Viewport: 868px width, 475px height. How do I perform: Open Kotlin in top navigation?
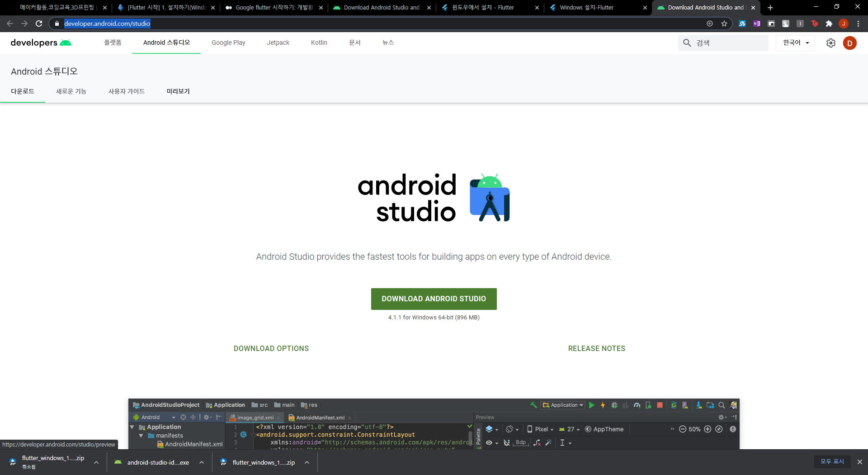click(319, 43)
